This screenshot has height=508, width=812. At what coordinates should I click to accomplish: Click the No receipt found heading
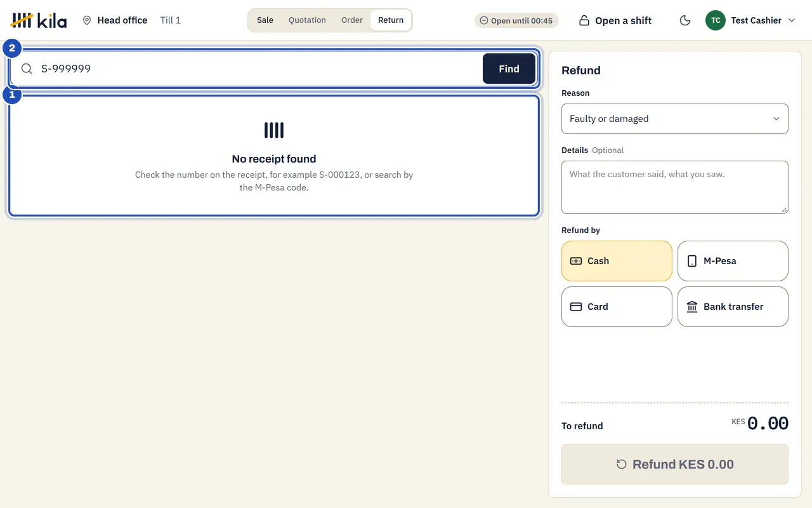(274, 159)
